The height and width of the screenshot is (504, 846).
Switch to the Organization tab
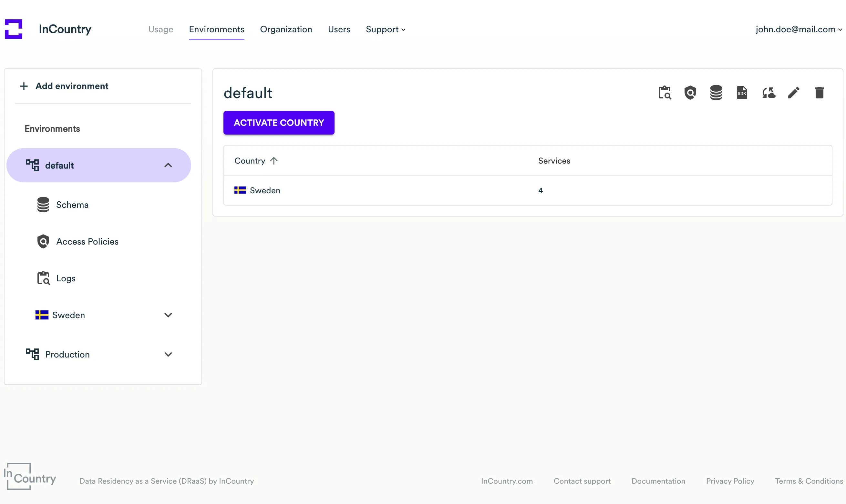point(286,30)
